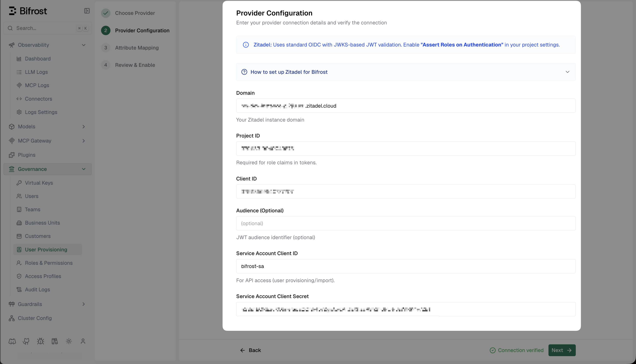
Task: Click Service Account Client ID field
Action: coord(406,266)
